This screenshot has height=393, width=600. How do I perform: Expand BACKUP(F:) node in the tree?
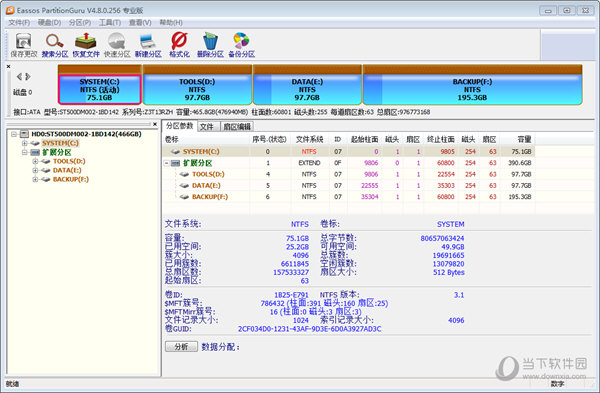[35, 179]
